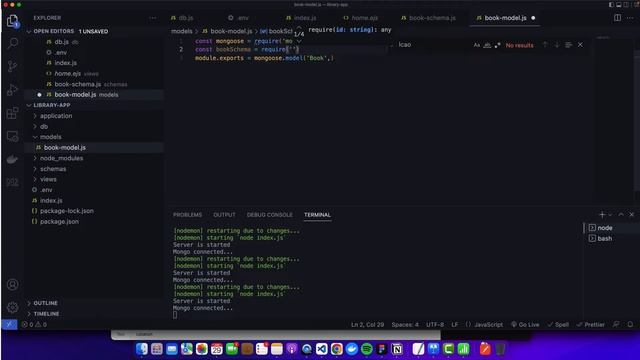The width and height of the screenshot is (640, 360).
Task: Toggle Match Whole Word in find widget
Action: pyautogui.click(x=487, y=45)
